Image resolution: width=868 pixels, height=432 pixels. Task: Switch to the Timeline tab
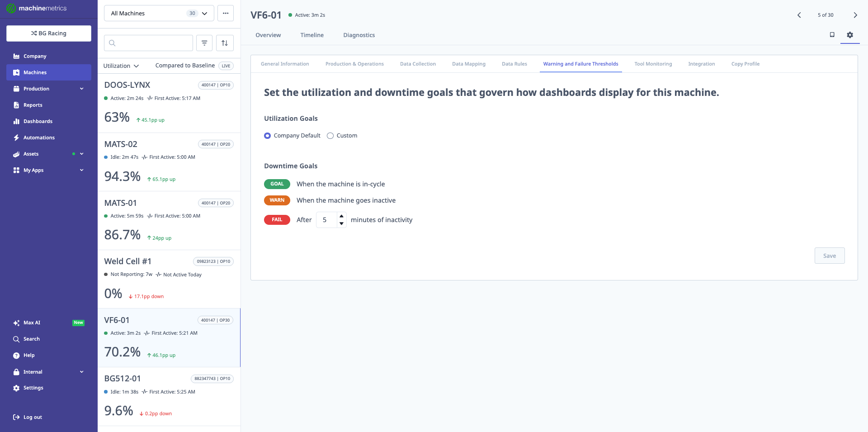click(x=312, y=35)
